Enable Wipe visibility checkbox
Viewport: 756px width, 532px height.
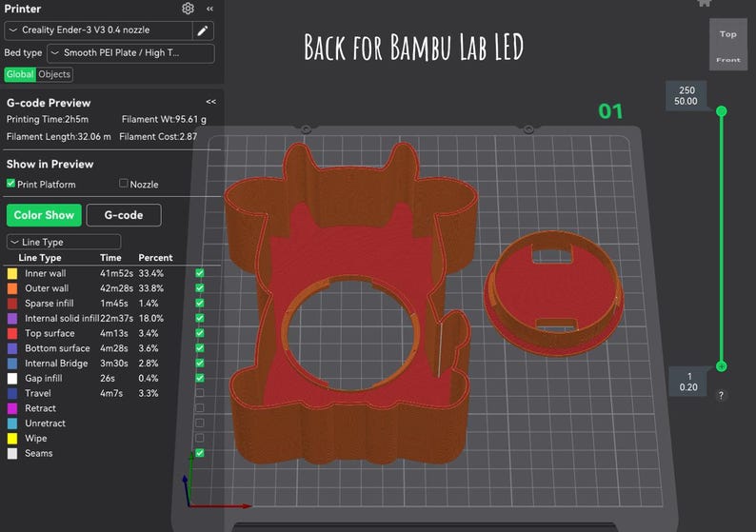(200, 438)
